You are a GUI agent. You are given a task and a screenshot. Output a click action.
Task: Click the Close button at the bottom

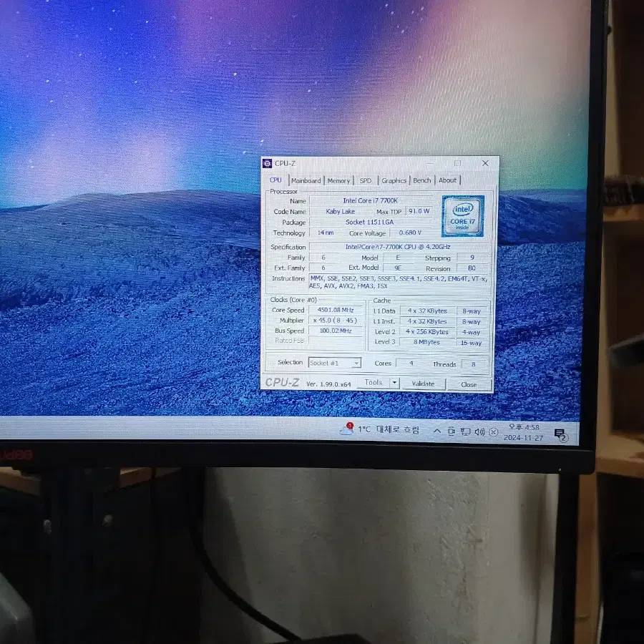(x=469, y=384)
